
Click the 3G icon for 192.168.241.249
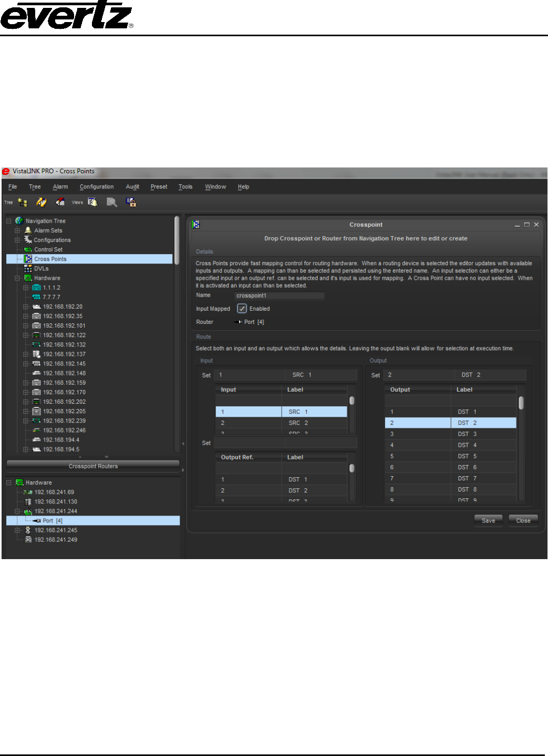coord(28,540)
